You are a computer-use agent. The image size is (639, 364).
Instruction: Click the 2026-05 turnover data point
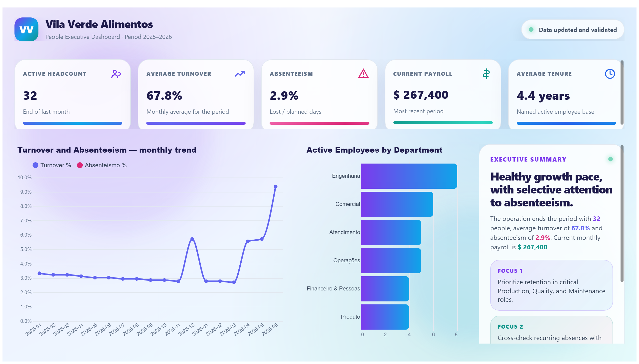pos(262,239)
